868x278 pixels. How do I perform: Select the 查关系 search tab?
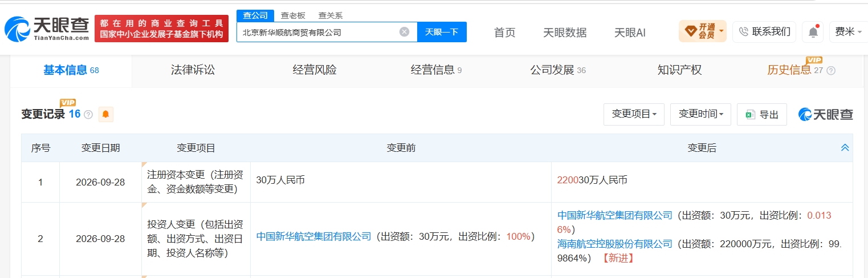tap(331, 15)
